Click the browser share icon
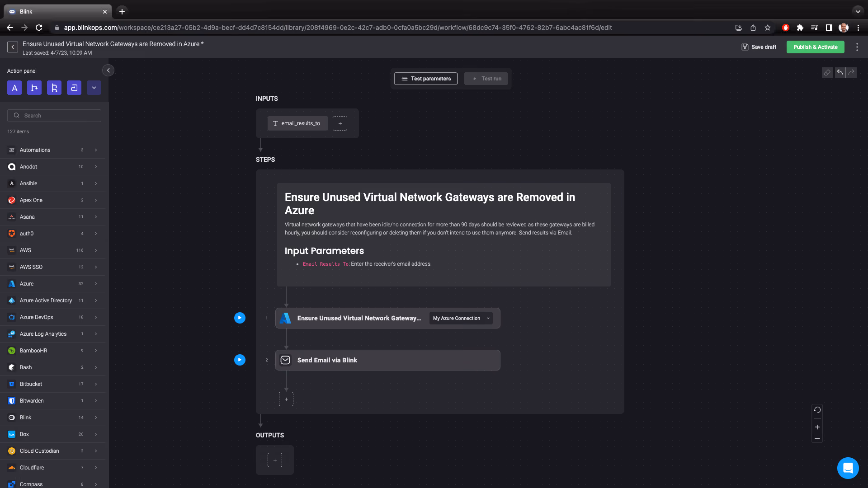868x488 pixels. coord(753,28)
